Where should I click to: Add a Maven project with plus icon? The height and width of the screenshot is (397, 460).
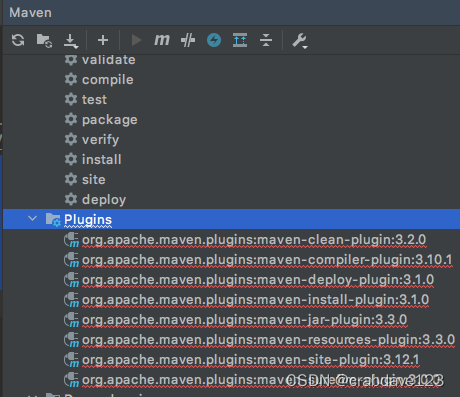(x=103, y=40)
